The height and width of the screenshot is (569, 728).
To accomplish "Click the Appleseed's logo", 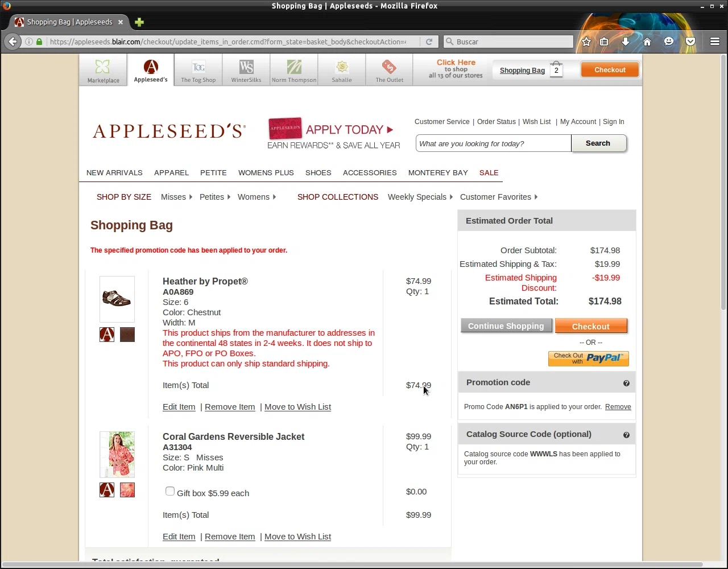I will (169, 131).
